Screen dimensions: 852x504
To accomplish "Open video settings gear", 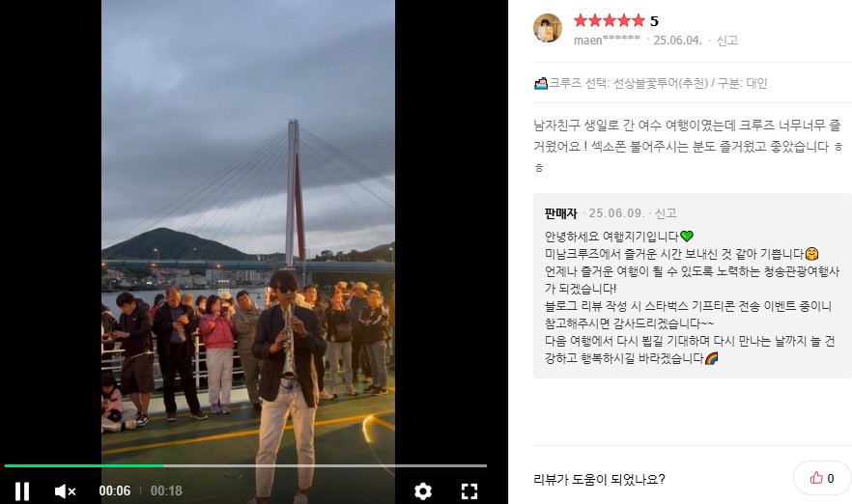I will pos(423,491).
